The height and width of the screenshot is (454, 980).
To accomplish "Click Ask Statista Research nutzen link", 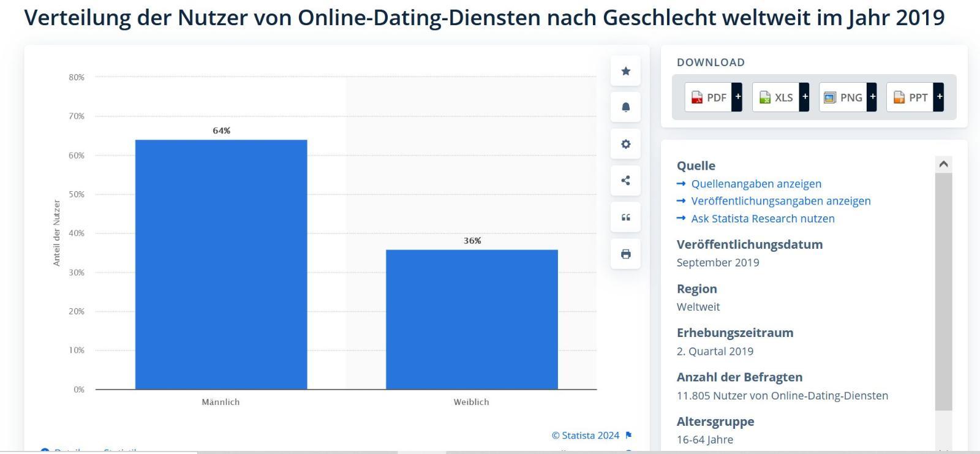I will coord(763,219).
